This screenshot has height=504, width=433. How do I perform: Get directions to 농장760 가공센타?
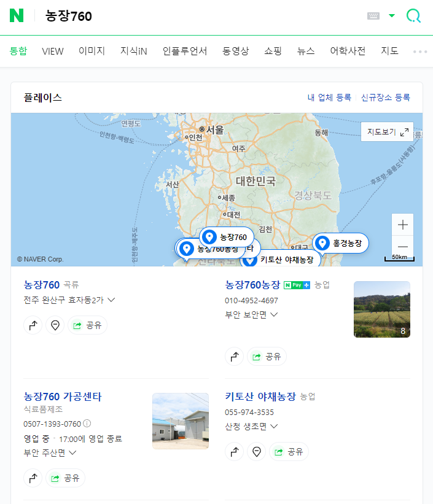pyautogui.click(x=33, y=478)
